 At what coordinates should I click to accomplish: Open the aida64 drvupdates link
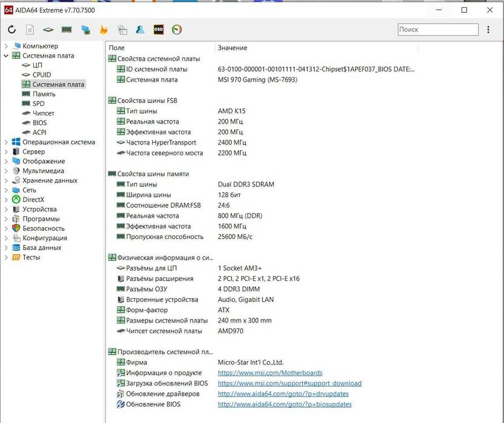pyautogui.click(x=283, y=394)
